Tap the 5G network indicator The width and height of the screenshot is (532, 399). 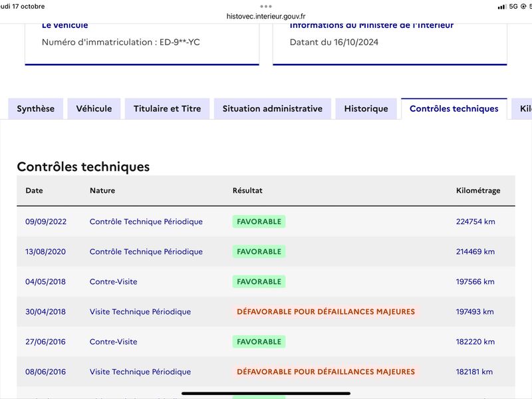513,7
